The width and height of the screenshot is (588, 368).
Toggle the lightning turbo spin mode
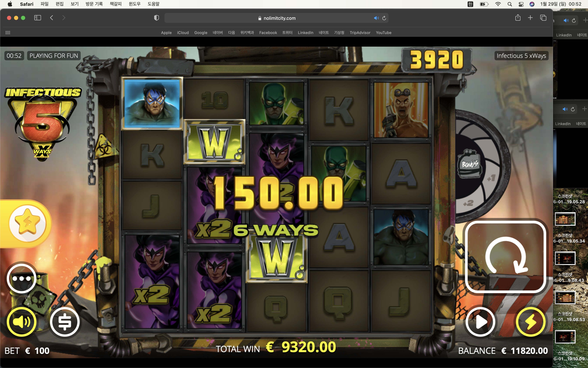click(531, 322)
